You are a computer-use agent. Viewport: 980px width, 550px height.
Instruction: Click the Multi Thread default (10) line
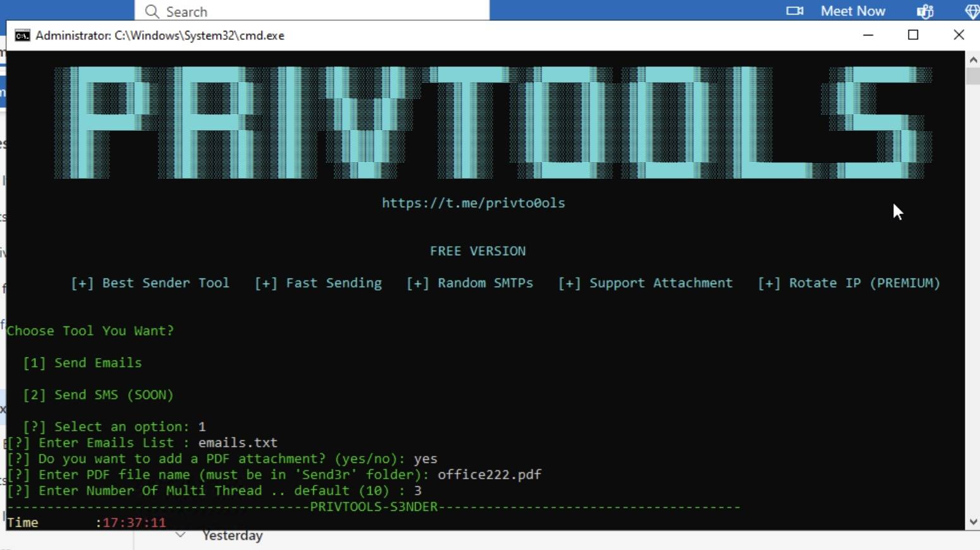214,491
